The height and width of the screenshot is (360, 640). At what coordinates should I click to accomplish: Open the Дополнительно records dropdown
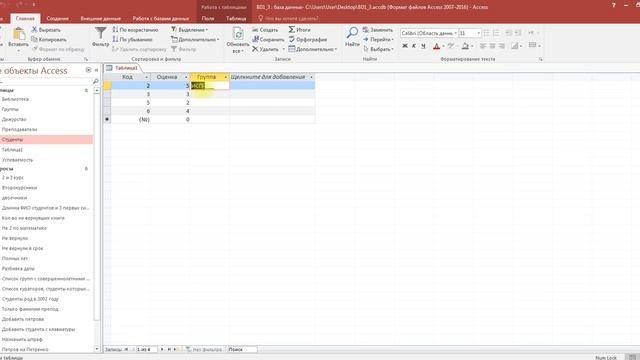pos(313,49)
